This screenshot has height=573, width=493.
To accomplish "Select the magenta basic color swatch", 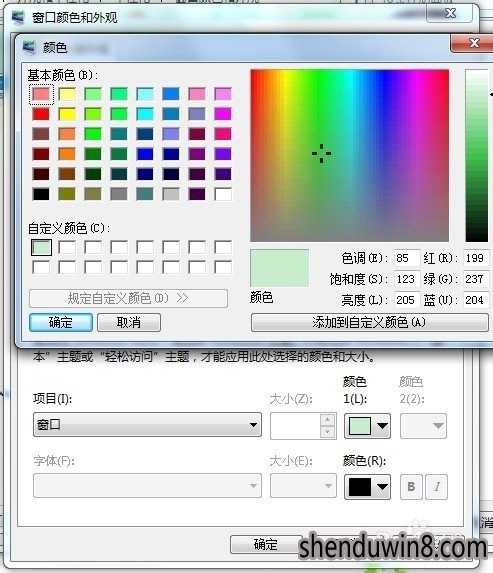I will [223, 114].
